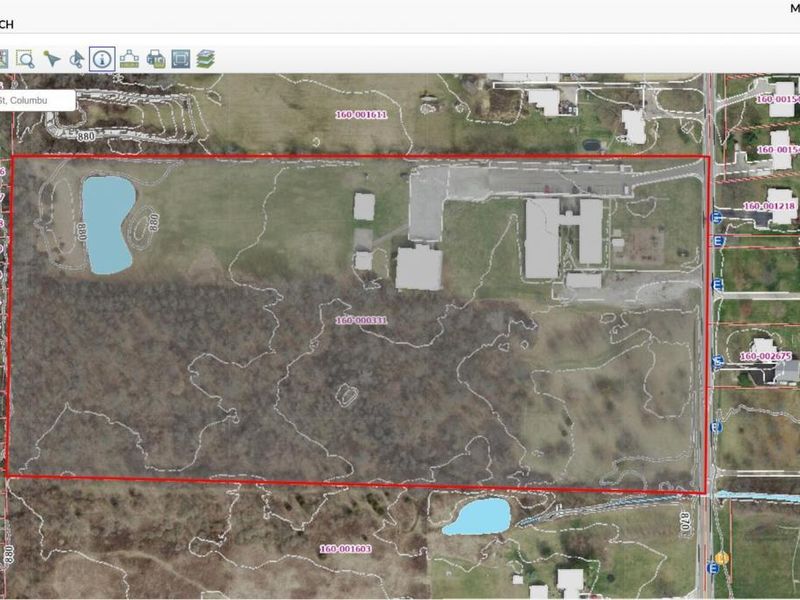Viewport: 800px width, 600px height.
Task: Select parcel label 160-002675
Action: click(766, 356)
